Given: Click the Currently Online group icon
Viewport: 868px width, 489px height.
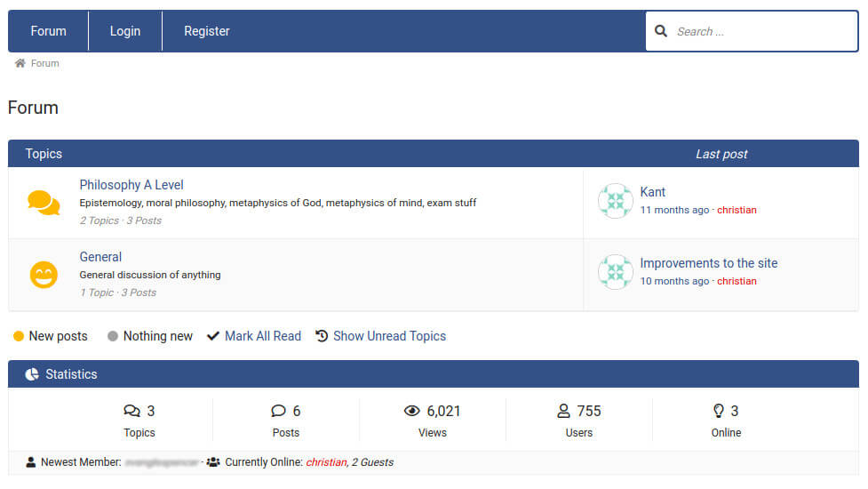Looking at the screenshot, I should click(213, 461).
